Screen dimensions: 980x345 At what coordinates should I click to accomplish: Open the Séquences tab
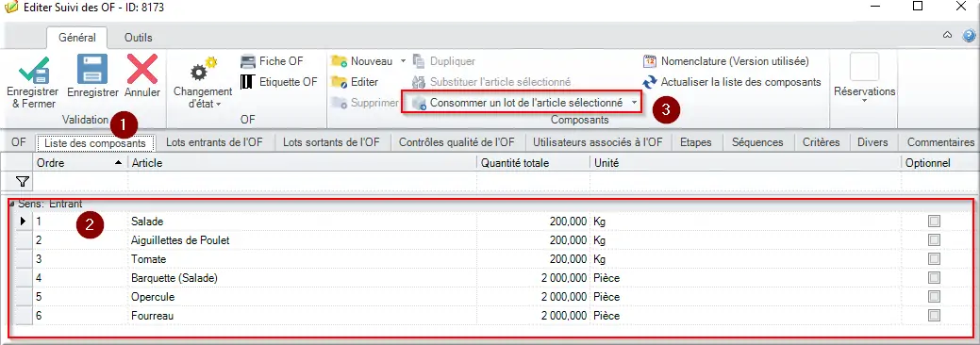(756, 142)
